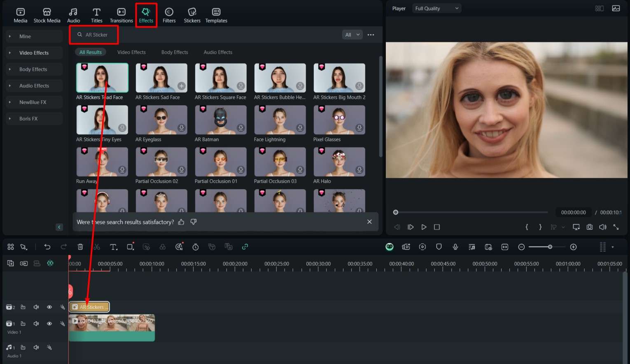Image resolution: width=630 pixels, height=364 pixels.
Task: Mute the Audio 1 track
Action: [36, 348]
